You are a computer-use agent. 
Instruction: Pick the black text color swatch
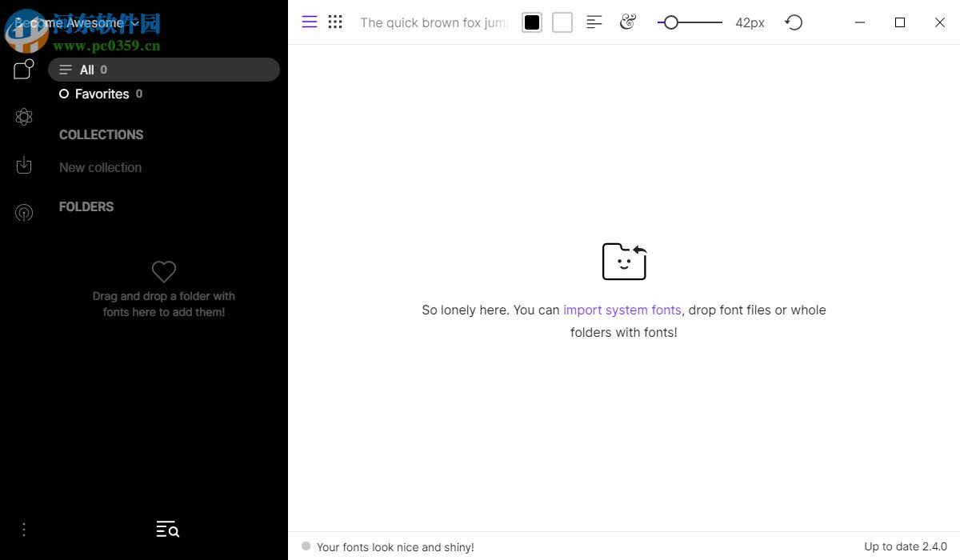[532, 22]
